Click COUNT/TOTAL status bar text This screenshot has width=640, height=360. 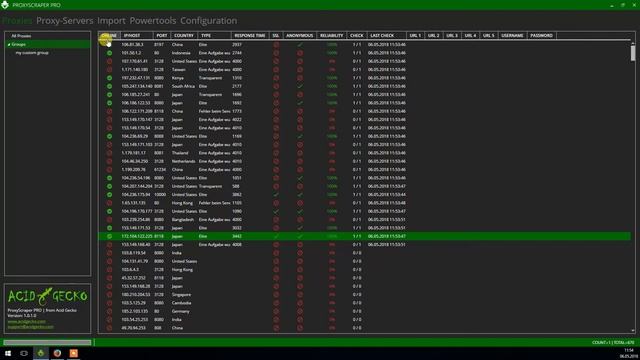(613, 342)
